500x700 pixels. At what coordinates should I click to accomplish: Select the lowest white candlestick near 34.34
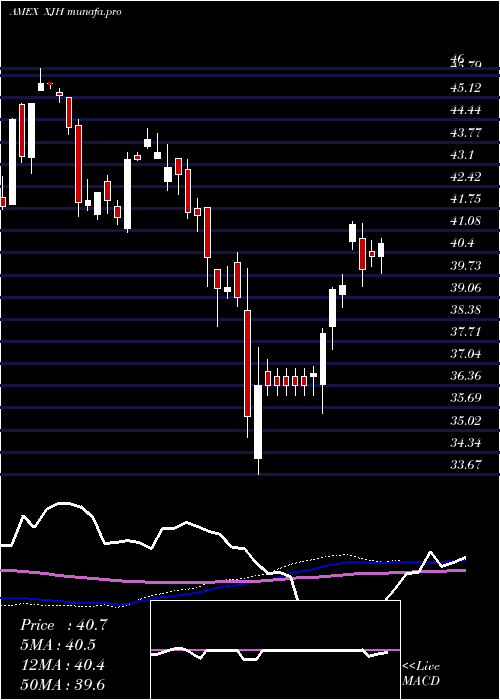[x=258, y=421]
